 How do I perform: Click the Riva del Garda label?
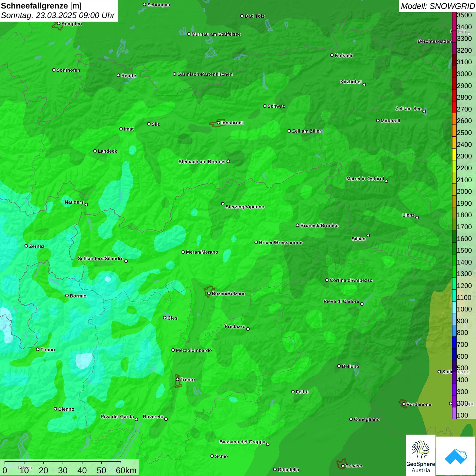(117, 417)
